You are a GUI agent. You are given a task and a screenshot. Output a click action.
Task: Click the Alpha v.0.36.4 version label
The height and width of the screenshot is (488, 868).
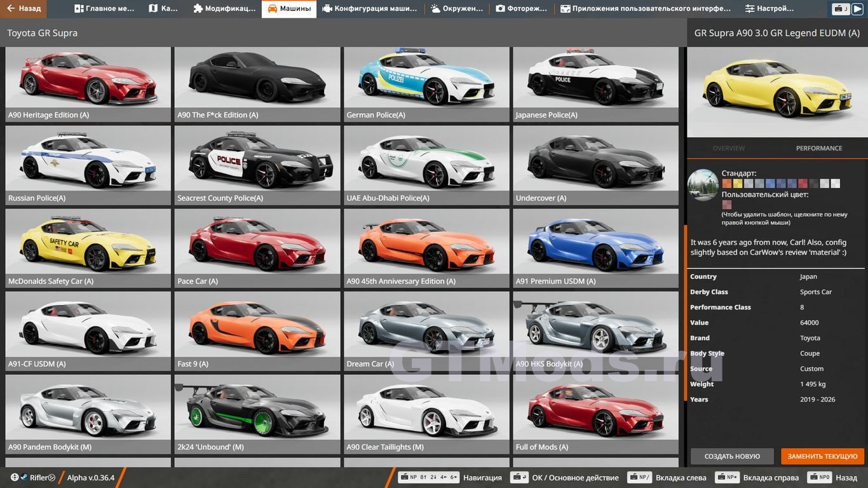[x=91, y=477]
